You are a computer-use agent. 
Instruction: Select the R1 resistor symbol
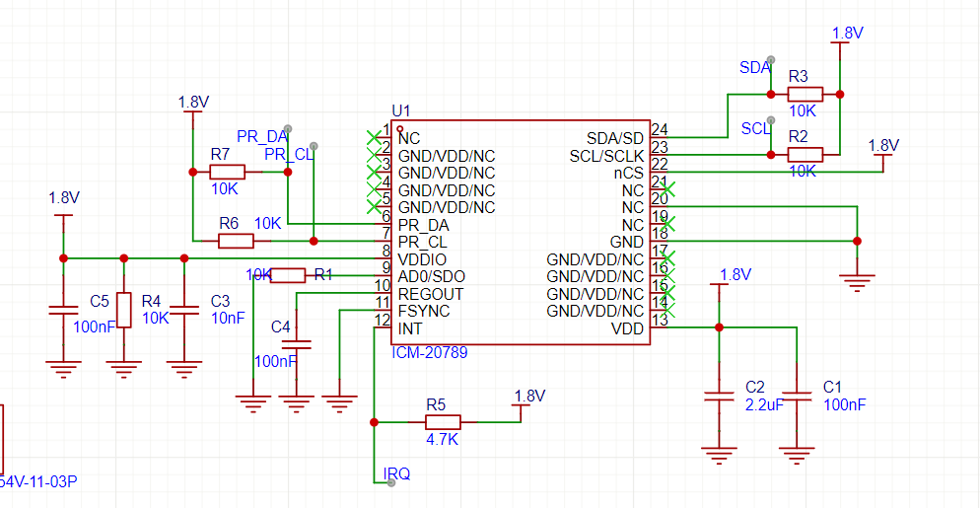pyautogui.click(x=288, y=275)
